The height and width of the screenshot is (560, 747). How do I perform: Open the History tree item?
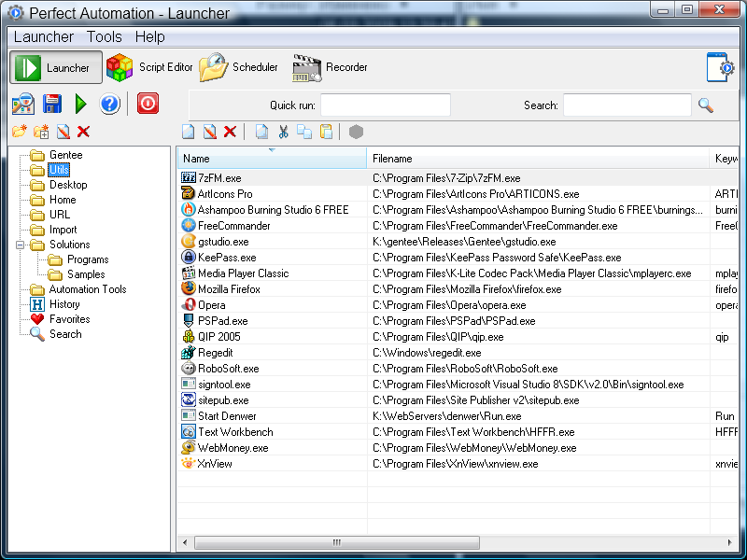pyautogui.click(x=64, y=304)
